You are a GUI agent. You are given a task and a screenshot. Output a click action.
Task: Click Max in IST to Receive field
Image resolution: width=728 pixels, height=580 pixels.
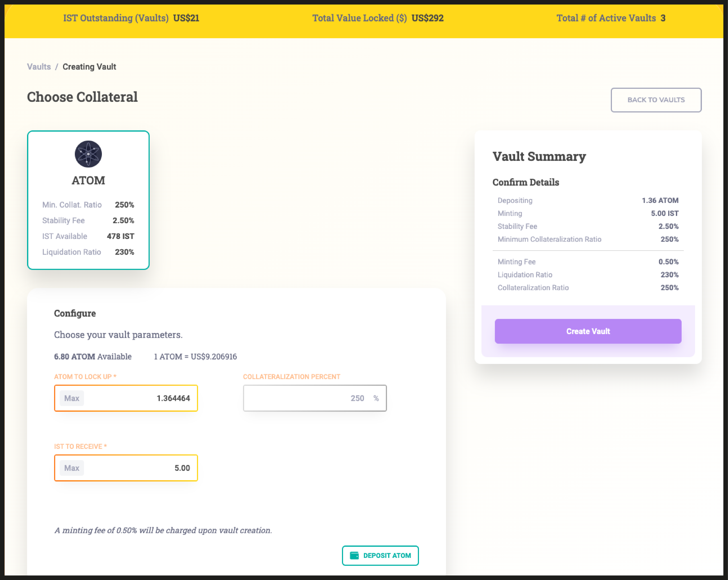[x=72, y=468]
